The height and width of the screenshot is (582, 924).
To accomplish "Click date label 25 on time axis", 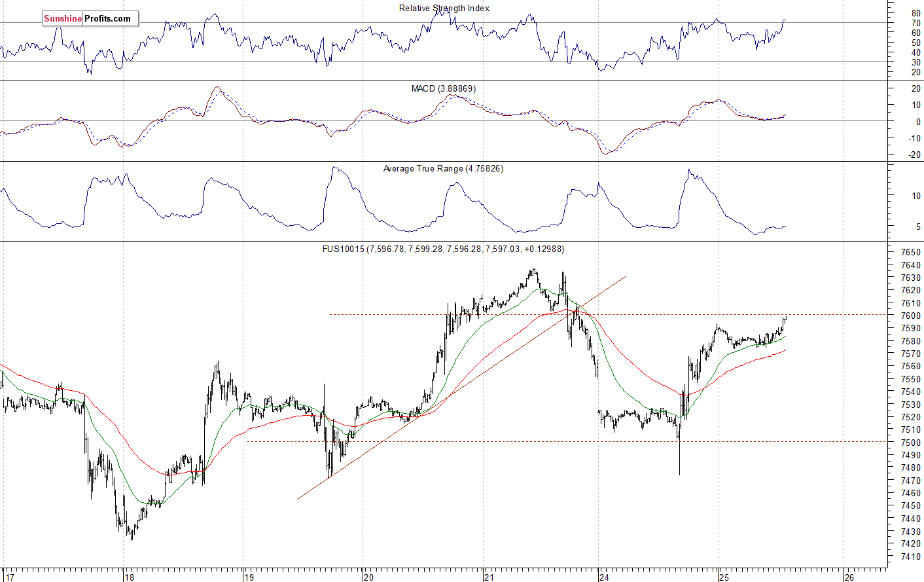I will pyautogui.click(x=724, y=577).
